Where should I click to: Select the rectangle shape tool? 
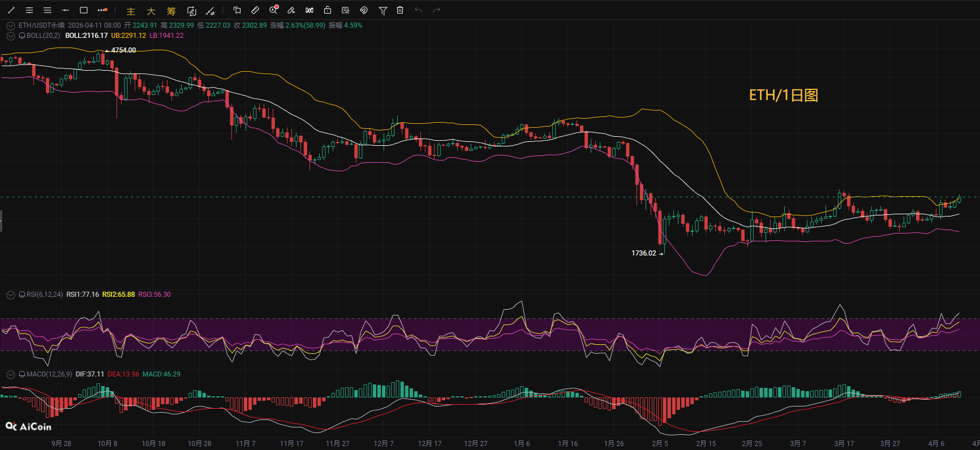pos(84,10)
